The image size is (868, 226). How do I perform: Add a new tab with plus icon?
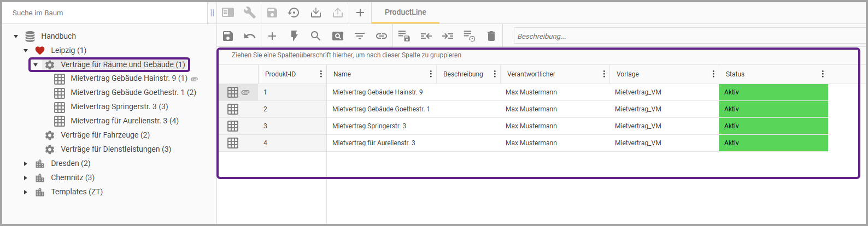pyautogui.click(x=360, y=13)
